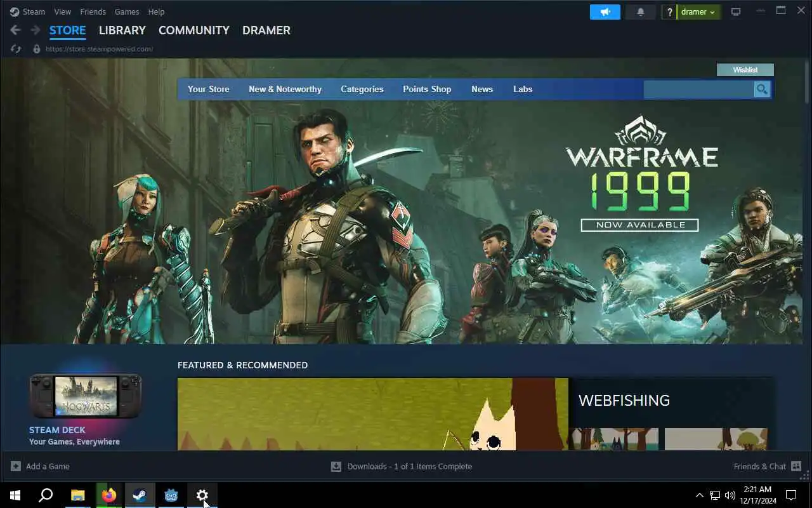812x508 pixels.
Task: Open the Steam menu
Action: tap(34, 12)
